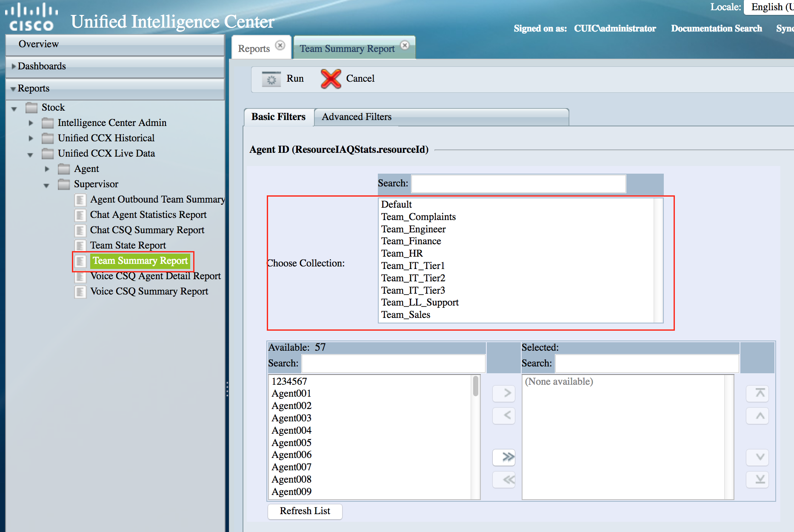Click the move-down arrow button
This screenshot has width=794, height=532.
tap(757, 458)
